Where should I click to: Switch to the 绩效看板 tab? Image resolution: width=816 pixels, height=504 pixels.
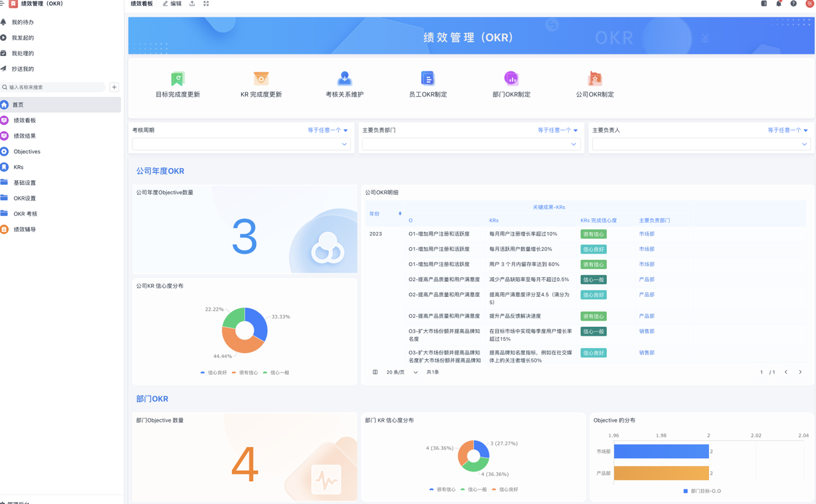(x=142, y=4)
